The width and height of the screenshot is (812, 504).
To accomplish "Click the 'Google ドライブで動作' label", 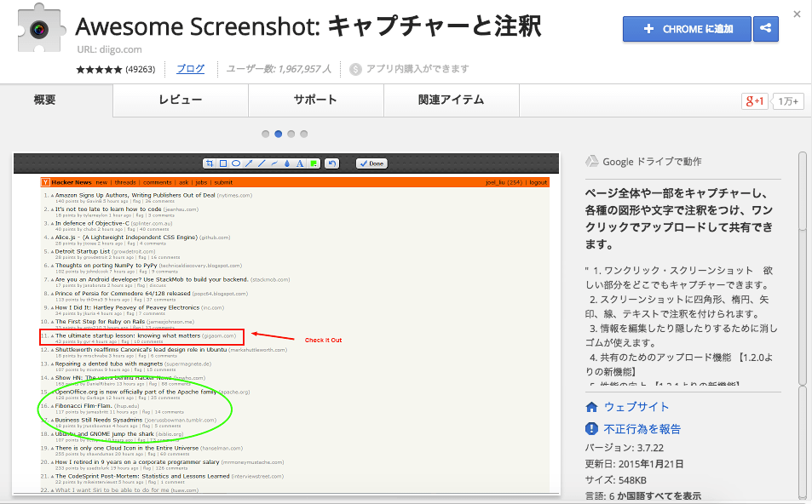I will 652,162.
